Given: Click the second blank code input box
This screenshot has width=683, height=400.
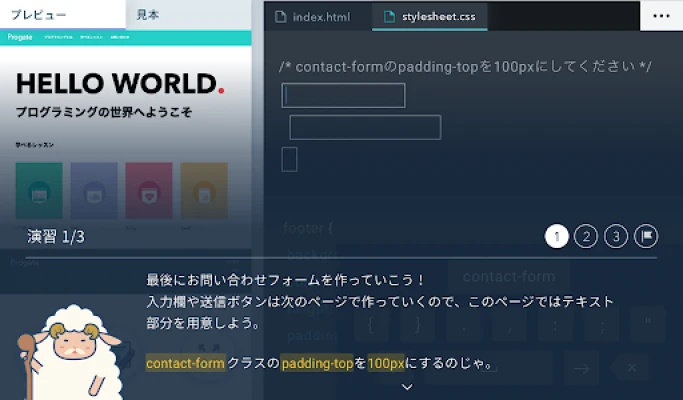Looking at the screenshot, I should coord(365,127).
